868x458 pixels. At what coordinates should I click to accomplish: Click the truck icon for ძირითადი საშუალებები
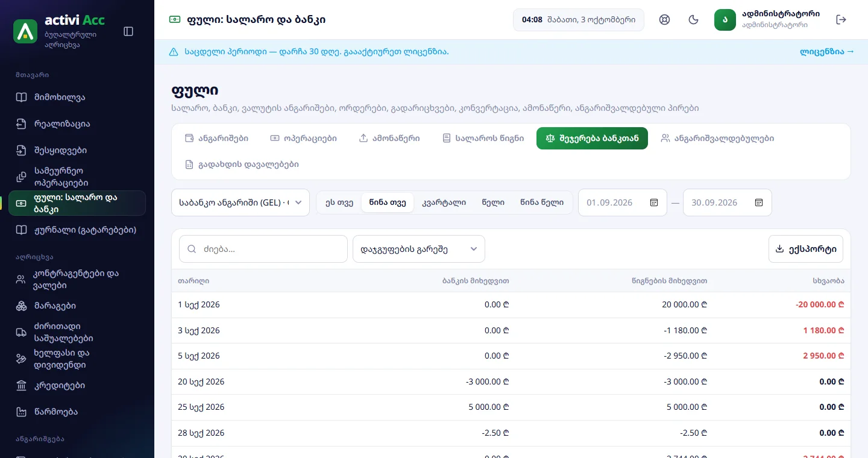[22, 332]
